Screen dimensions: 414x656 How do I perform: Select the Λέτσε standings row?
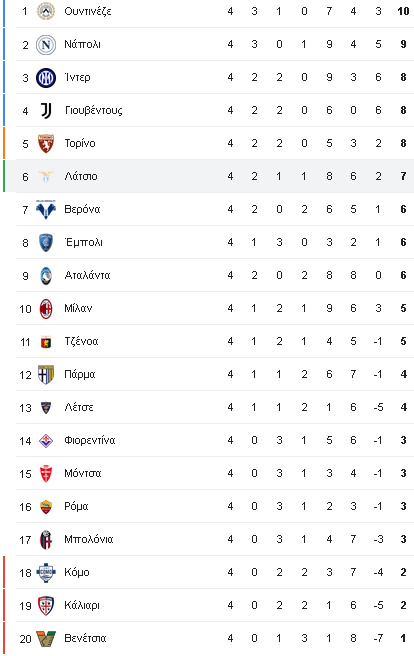[x=215, y=407]
